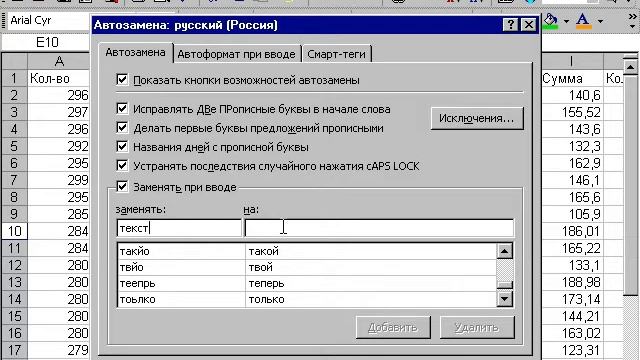Viewport: 640px width, 360px height.
Task: Click the Arial Cyr font name box
Action: (48, 20)
